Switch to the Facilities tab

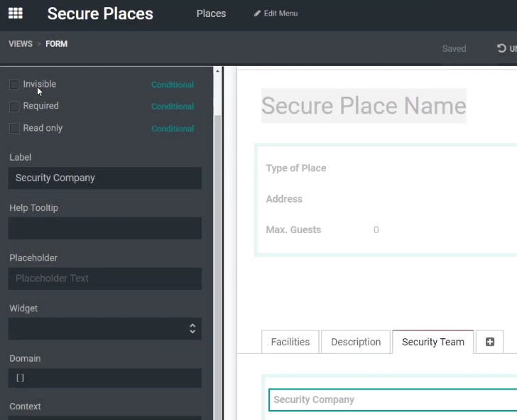point(290,342)
